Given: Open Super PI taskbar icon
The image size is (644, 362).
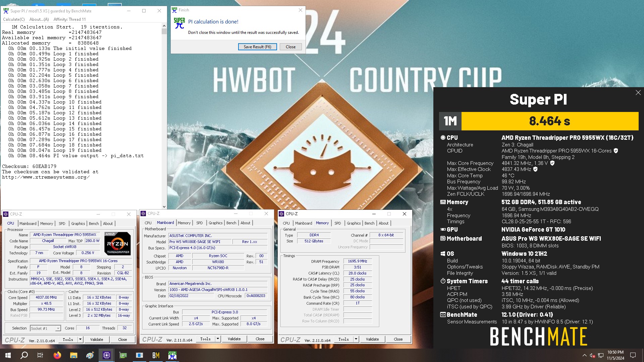Looking at the screenshot, I should coord(172,355).
